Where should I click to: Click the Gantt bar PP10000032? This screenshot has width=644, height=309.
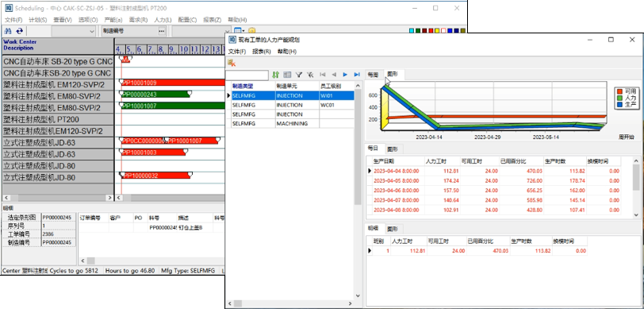(155, 176)
